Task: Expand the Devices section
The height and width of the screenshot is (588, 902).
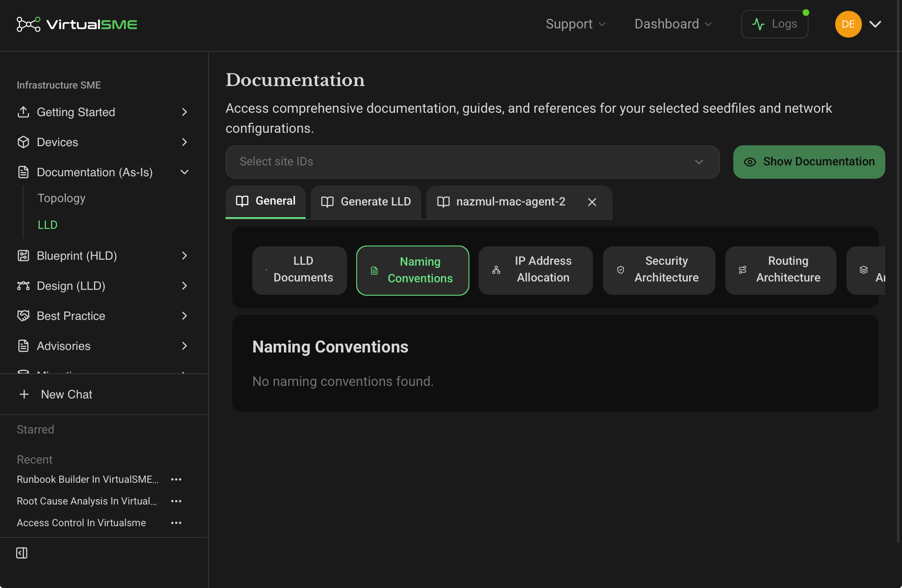Action: click(x=185, y=142)
